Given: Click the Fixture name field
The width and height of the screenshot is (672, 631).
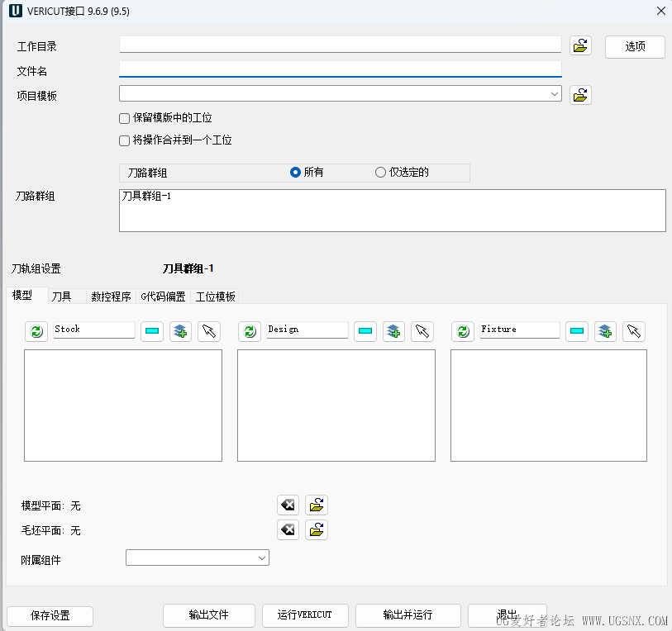Looking at the screenshot, I should 519,330.
